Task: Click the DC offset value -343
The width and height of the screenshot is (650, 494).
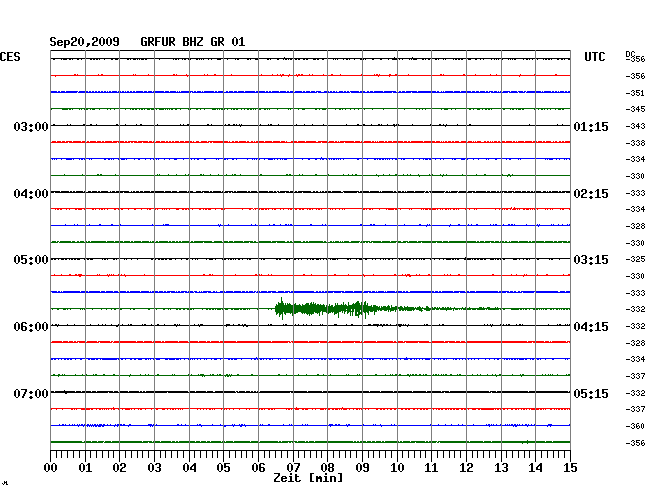Action: click(x=635, y=126)
